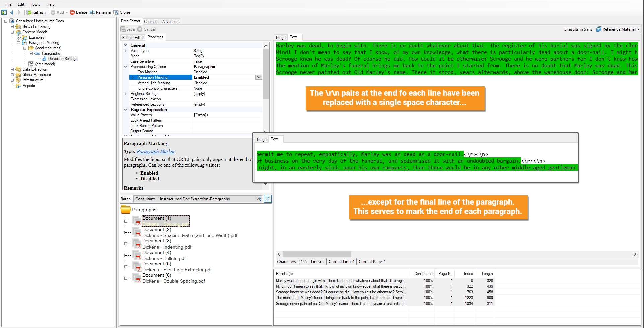Expand the Data Extraction tree node

pyautogui.click(x=12, y=69)
